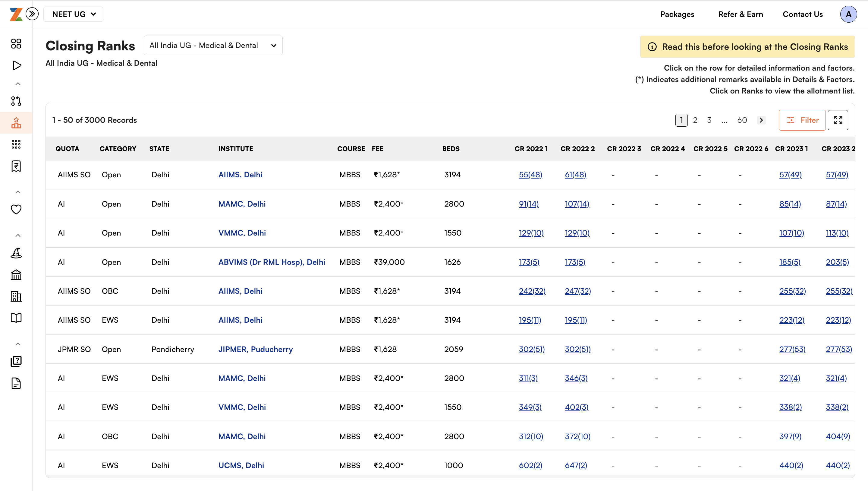
Task: Expand the sidebar with double-chevron icon
Action: click(32, 14)
